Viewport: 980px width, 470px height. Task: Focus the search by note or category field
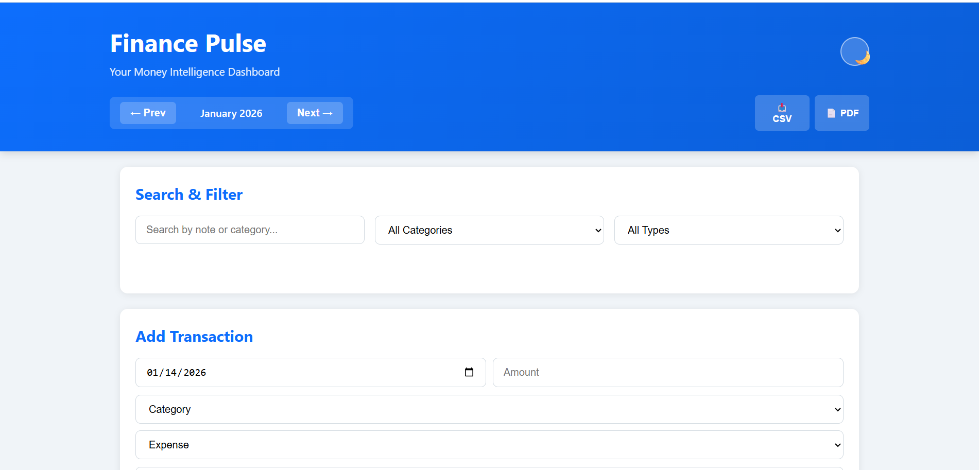click(x=250, y=230)
